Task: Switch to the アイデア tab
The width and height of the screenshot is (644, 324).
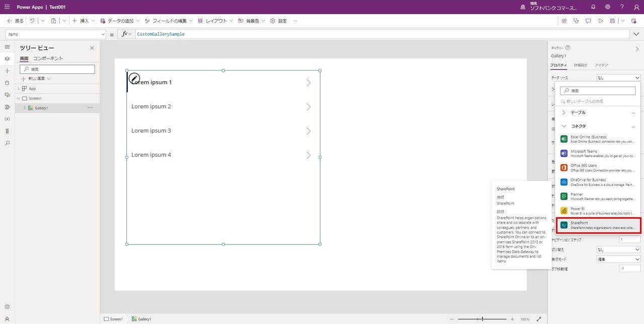Action: click(601, 65)
